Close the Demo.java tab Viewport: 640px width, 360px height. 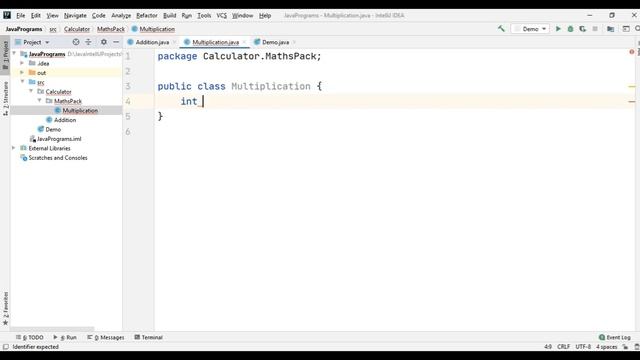294,42
